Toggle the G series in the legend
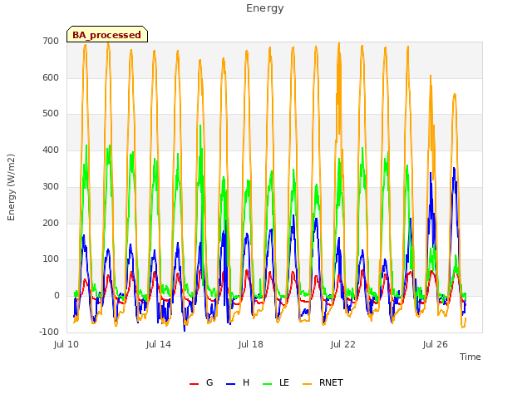The height and width of the screenshot is (399, 532). click(201, 383)
